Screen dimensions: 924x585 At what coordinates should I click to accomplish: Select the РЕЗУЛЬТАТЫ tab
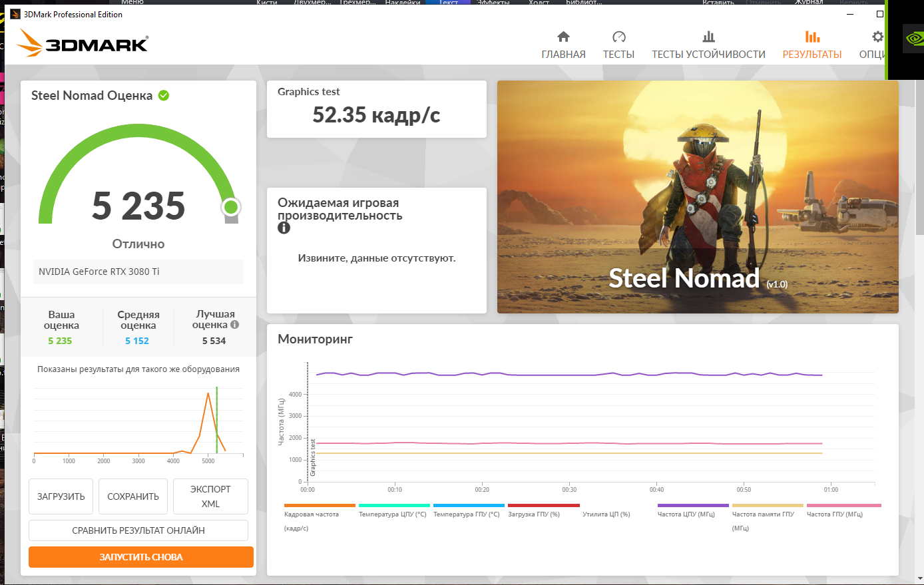(x=812, y=45)
